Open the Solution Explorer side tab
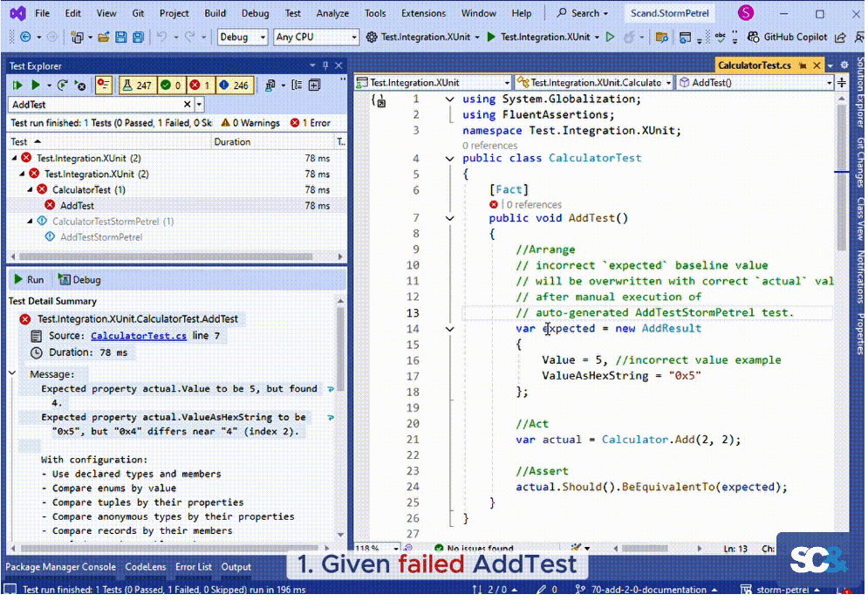 pyautogui.click(x=860, y=92)
